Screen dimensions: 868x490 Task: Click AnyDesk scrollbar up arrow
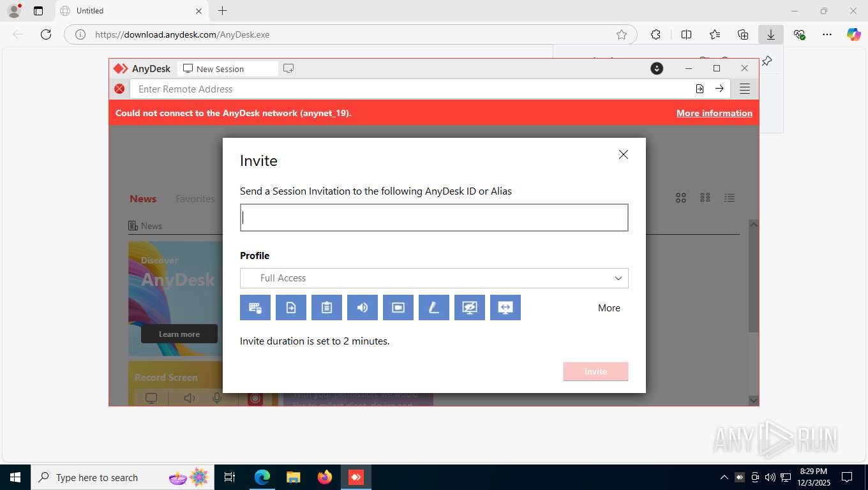pos(754,225)
